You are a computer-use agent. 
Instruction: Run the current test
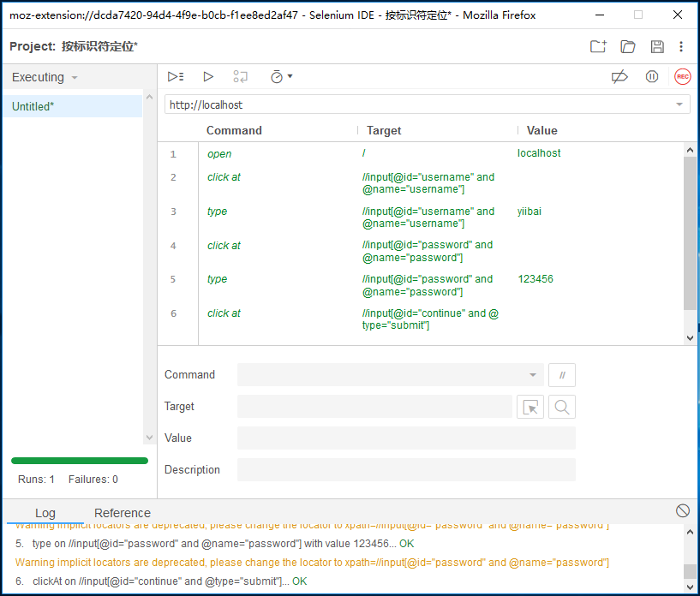tap(208, 77)
